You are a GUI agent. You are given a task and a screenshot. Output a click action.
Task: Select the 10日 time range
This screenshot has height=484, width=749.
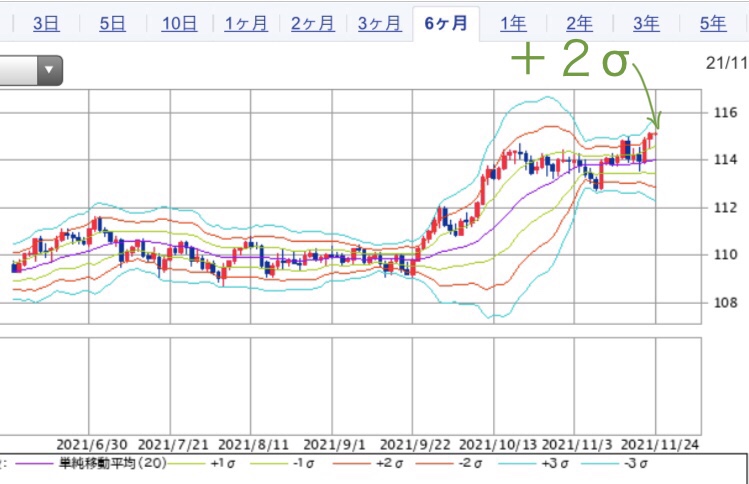180,24
